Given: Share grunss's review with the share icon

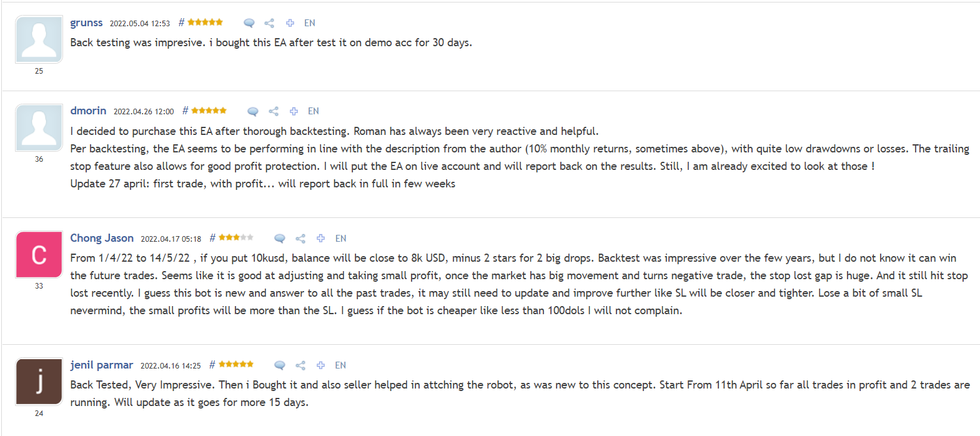Looking at the screenshot, I should (269, 22).
